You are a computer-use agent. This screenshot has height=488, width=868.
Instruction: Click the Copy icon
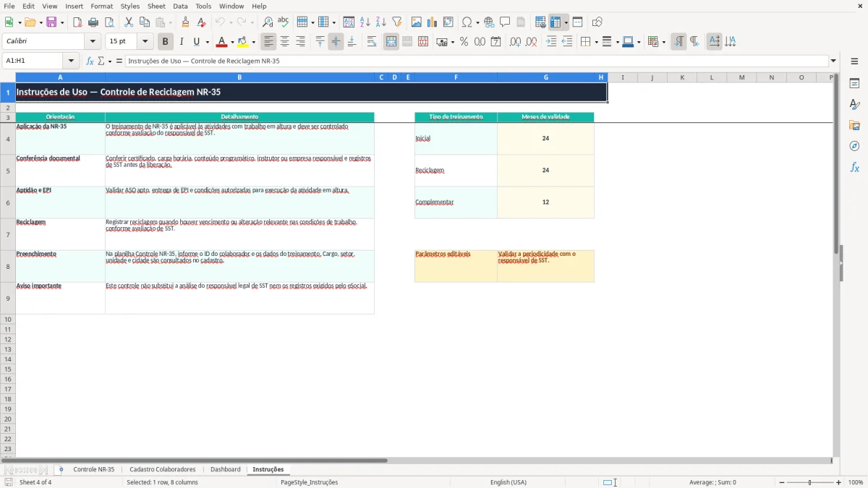coord(145,22)
